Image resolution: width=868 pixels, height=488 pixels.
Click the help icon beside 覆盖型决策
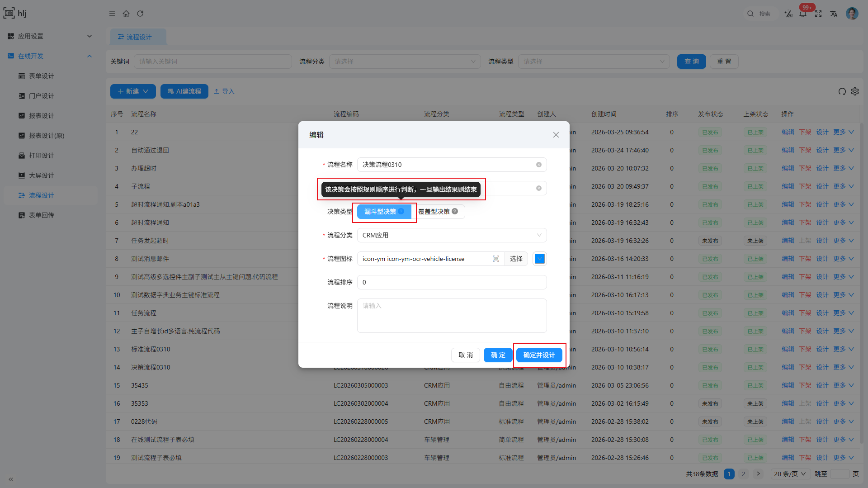tap(455, 211)
